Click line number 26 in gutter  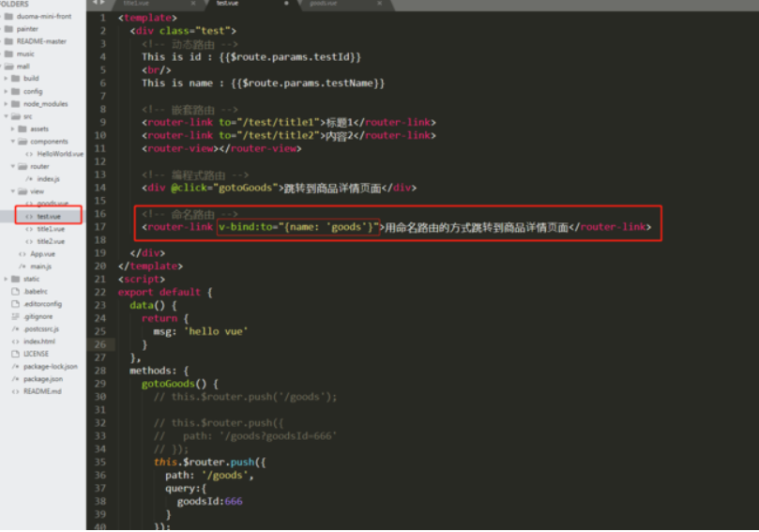point(100,344)
